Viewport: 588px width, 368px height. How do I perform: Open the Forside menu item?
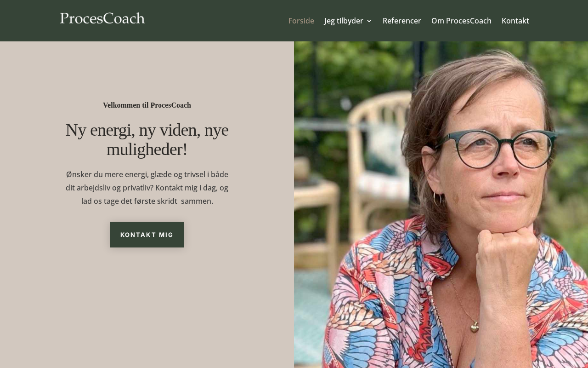tap(301, 21)
